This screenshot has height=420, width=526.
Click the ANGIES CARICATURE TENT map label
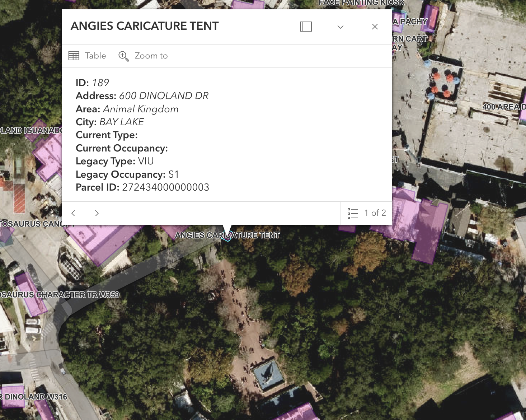point(227,235)
